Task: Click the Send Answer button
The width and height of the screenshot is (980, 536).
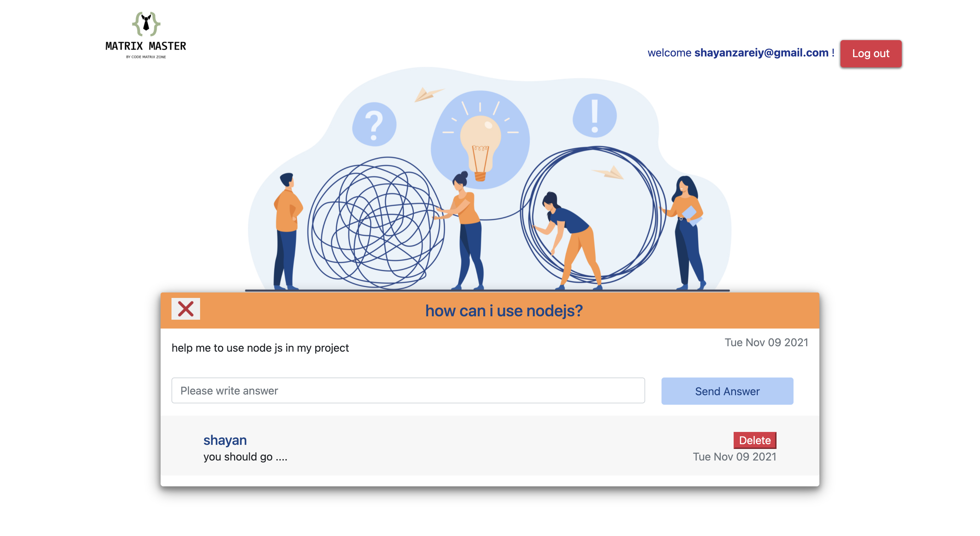Action: point(727,391)
